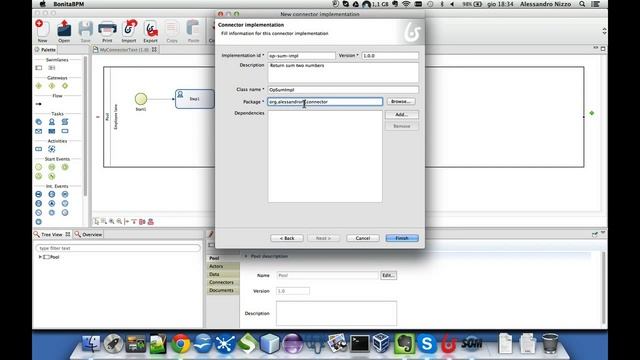Click the Edit... button beside Name
The image size is (640, 360).
388,276
